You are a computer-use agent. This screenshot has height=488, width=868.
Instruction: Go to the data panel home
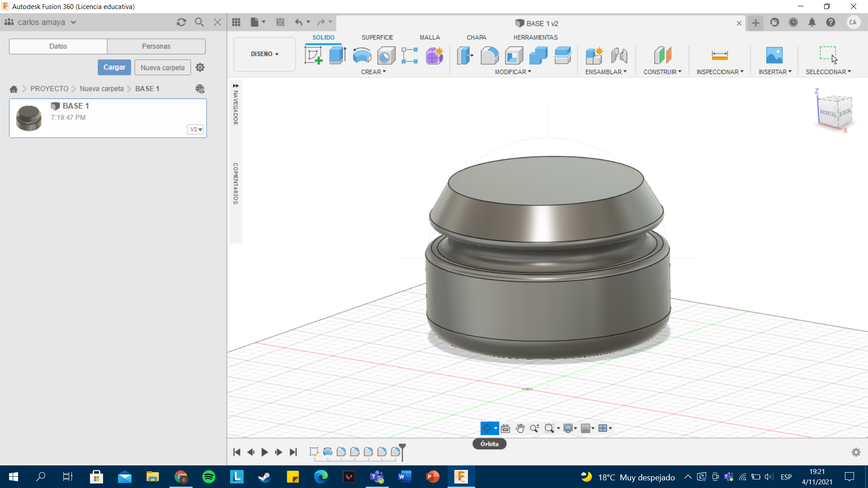[x=14, y=89]
